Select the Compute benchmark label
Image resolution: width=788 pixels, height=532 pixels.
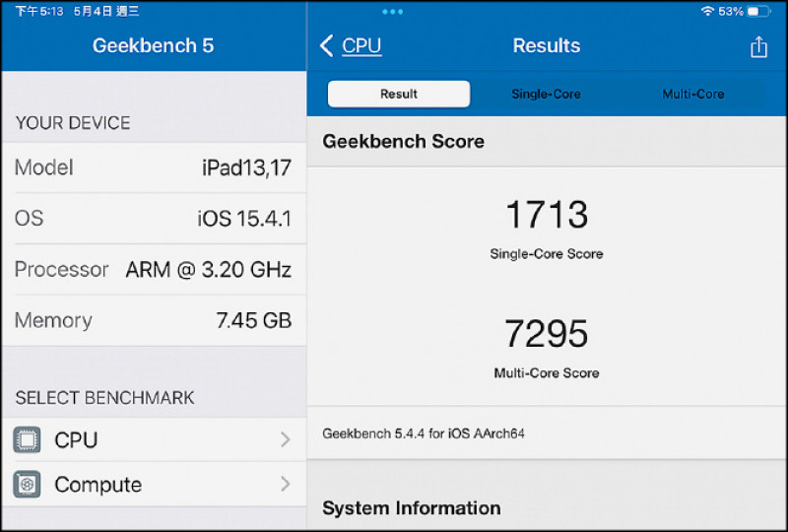click(x=98, y=485)
